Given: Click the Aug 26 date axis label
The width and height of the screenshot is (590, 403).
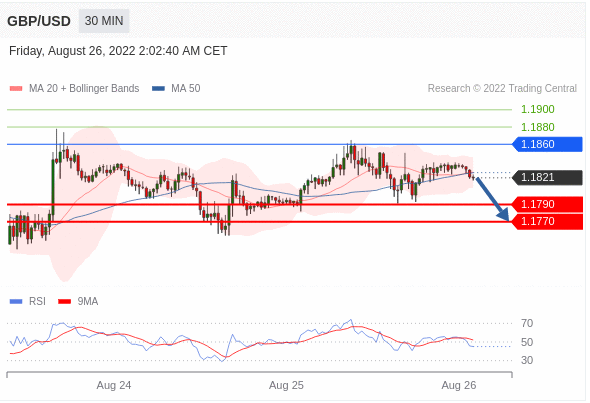Looking at the screenshot, I should click(x=459, y=385).
